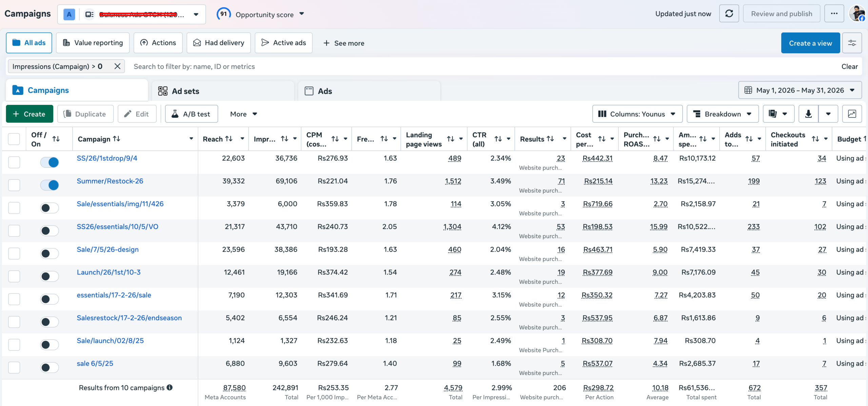Open the three-dot more options menu
This screenshot has height=406, width=868.
834,14
